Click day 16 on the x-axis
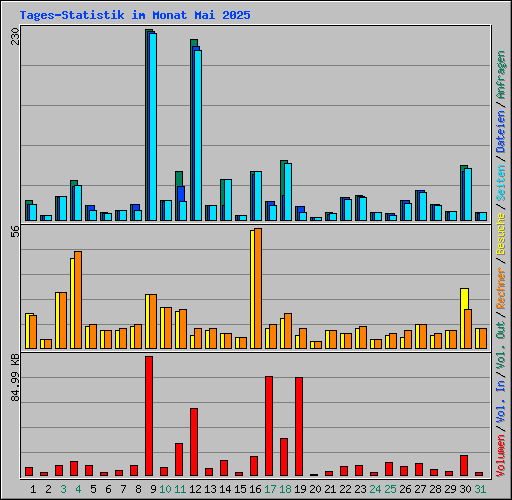Screen dimensions: 512x500 255,489
